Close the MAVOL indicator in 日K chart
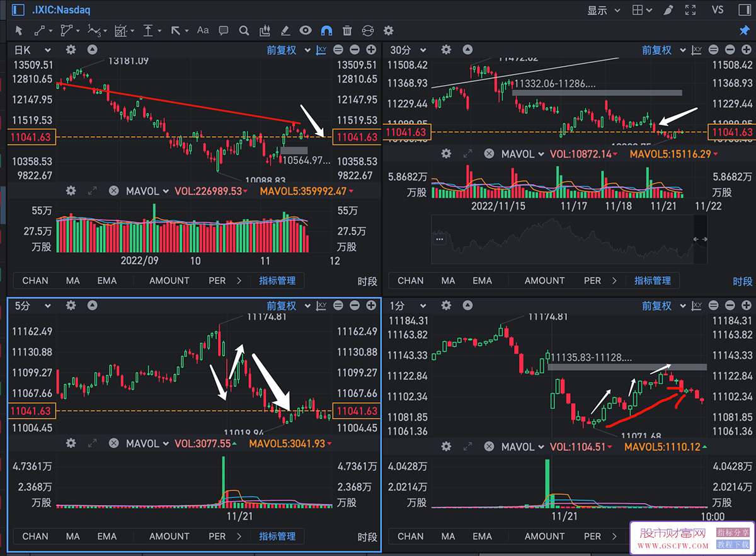756x556 pixels. coord(113,191)
